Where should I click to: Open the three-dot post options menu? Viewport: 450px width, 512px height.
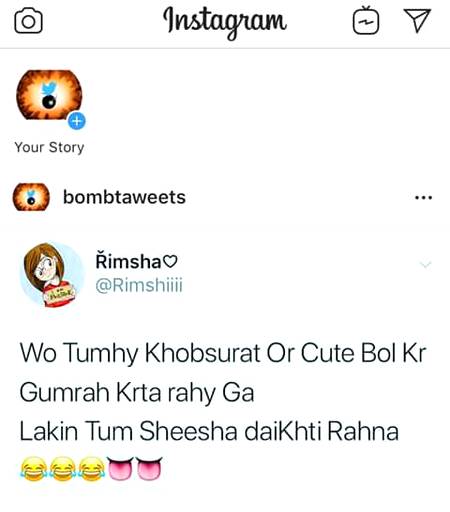(423, 198)
